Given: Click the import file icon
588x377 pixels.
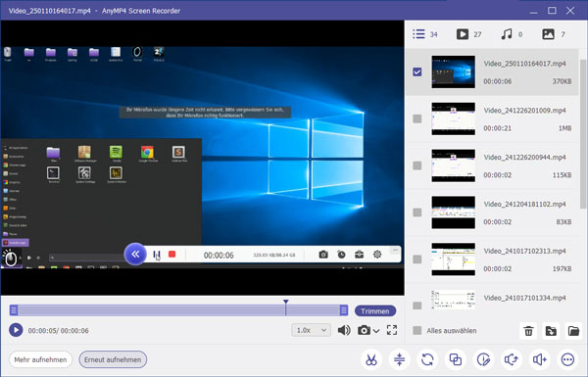Looking at the screenshot, I should [x=551, y=331].
